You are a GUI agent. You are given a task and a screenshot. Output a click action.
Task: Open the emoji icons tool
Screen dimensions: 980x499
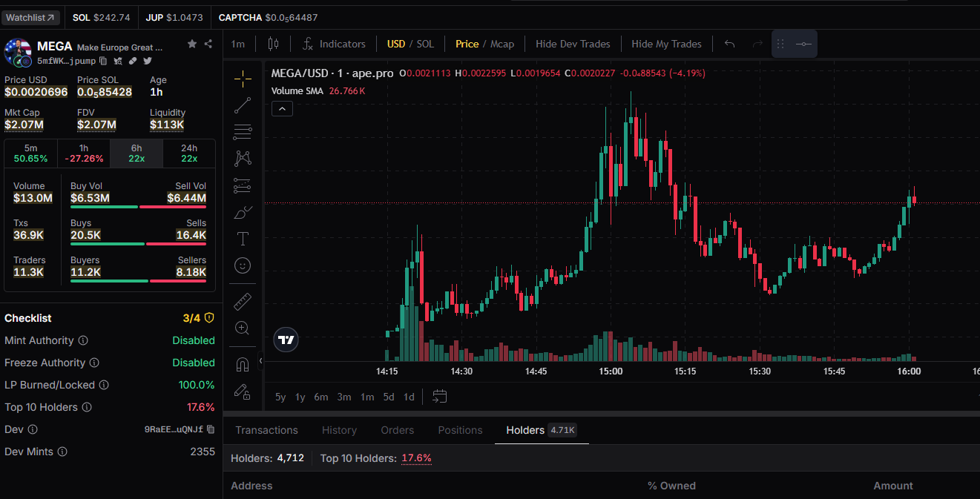click(x=243, y=265)
